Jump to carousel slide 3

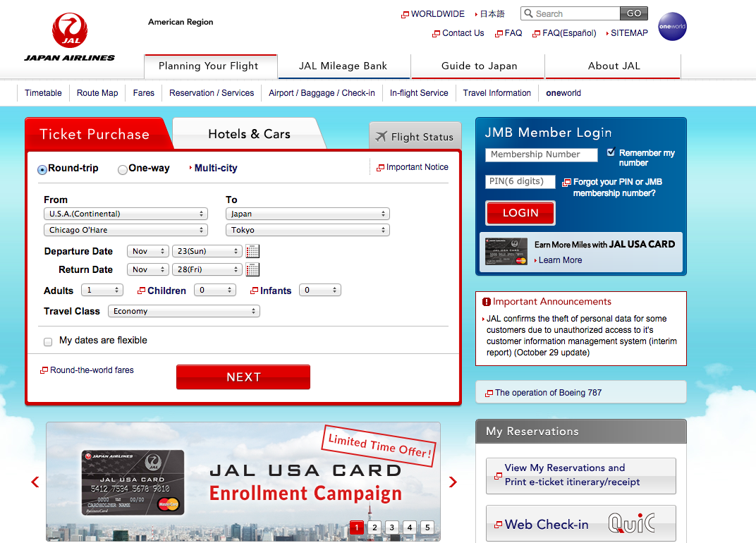(x=392, y=527)
